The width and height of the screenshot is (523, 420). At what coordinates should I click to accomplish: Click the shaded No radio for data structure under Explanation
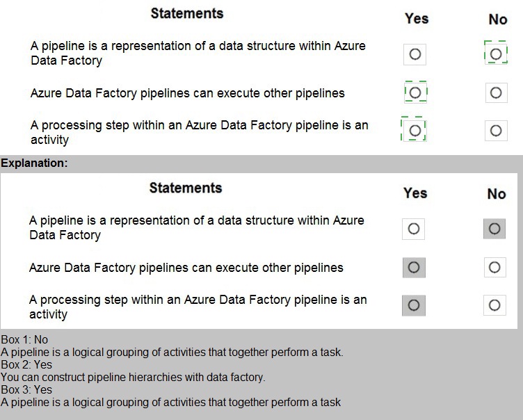tap(494, 229)
